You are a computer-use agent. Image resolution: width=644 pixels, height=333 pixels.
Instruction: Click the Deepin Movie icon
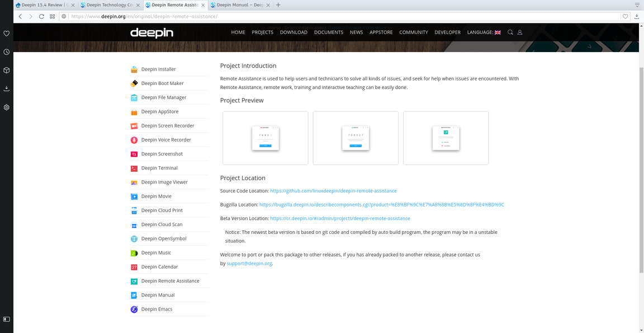pos(134,196)
